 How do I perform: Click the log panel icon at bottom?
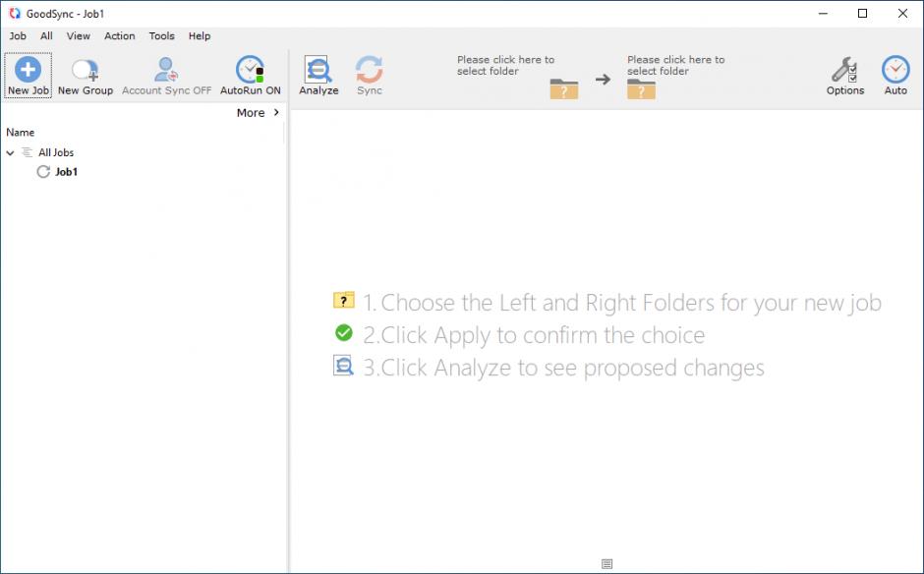pyautogui.click(x=606, y=564)
